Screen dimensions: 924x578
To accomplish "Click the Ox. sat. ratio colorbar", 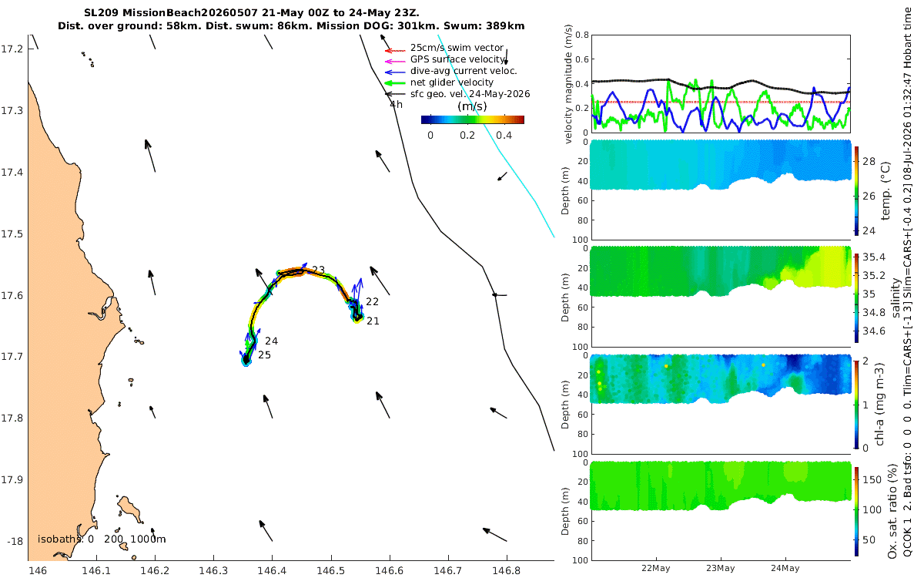I will click(x=858, y=511).
